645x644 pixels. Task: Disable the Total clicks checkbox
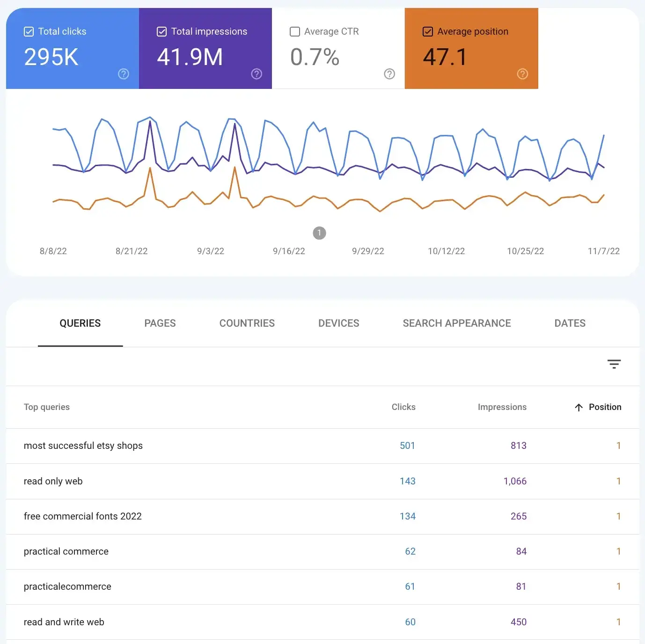tap(28, 31)
